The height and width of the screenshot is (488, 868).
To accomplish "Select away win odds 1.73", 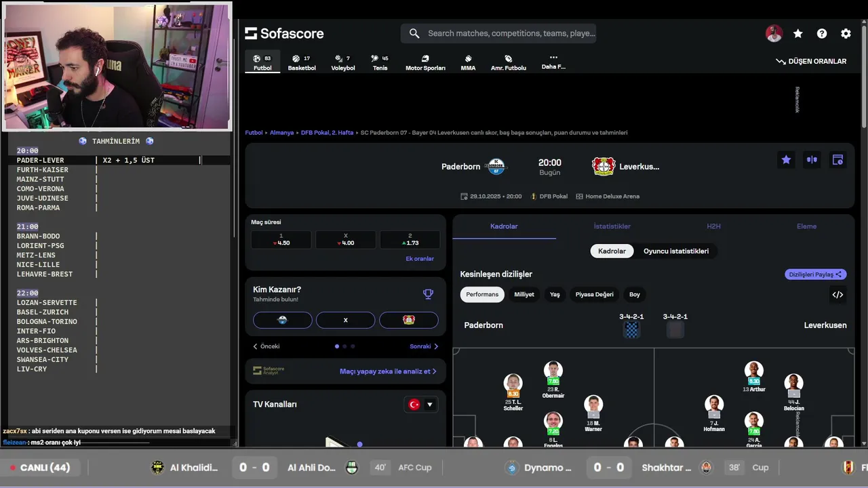I will (x=410, y=239).
